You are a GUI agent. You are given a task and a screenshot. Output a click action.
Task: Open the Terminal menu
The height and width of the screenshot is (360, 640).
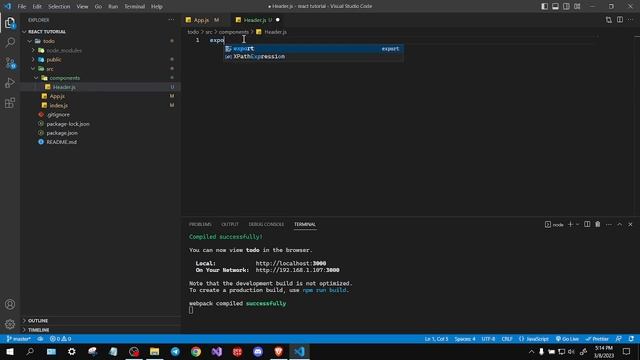coord(134,7)
